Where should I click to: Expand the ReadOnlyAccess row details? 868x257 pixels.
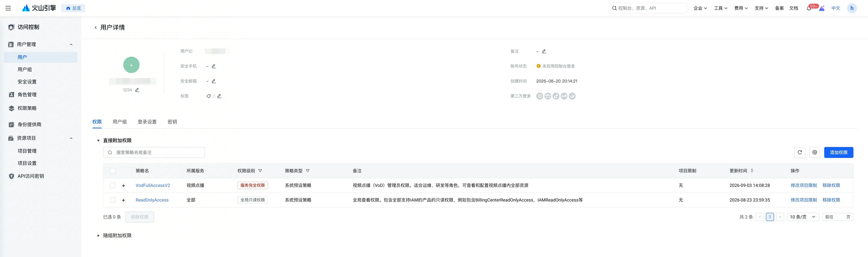click(x=123, y=200)
